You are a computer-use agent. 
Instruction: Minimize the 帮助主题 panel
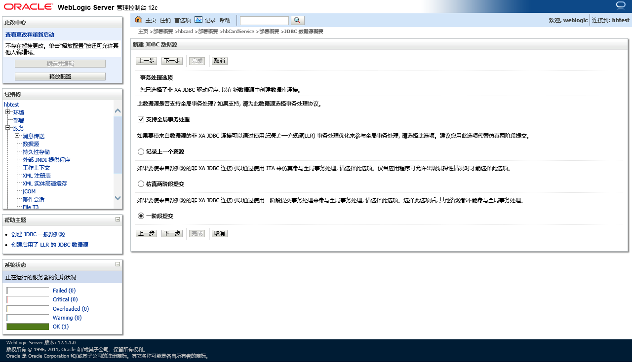118,219
